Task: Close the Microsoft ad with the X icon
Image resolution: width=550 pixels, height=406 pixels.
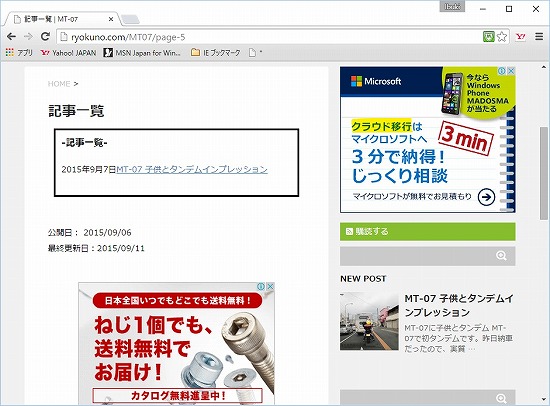Action: 511,71
